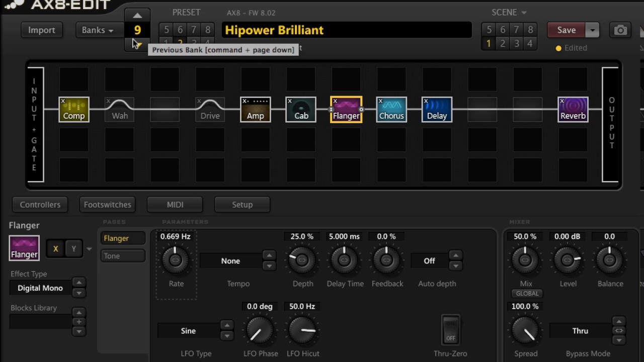The image size is (644, 362).
Task: Select preset slot 5
Action: [167, 30]
